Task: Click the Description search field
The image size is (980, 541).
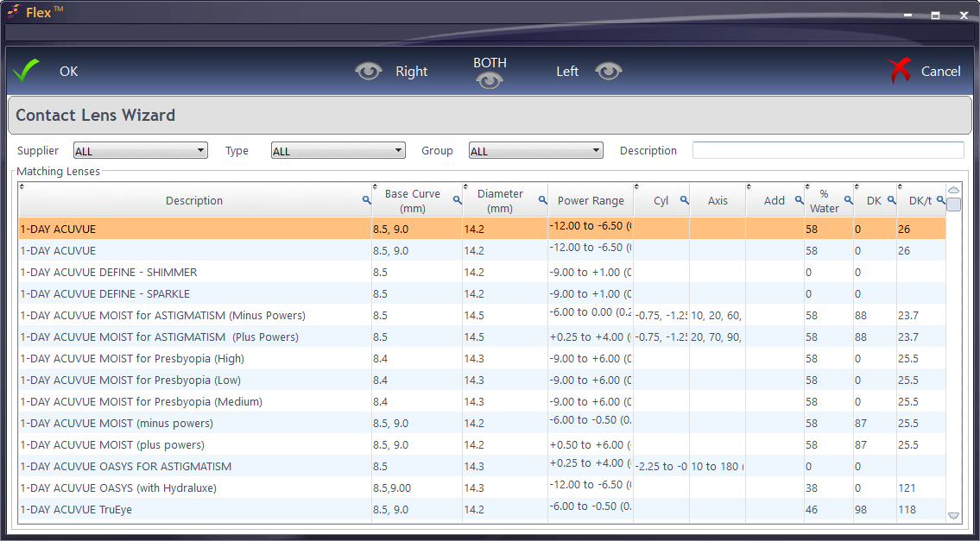Action: tap(828, 150)
